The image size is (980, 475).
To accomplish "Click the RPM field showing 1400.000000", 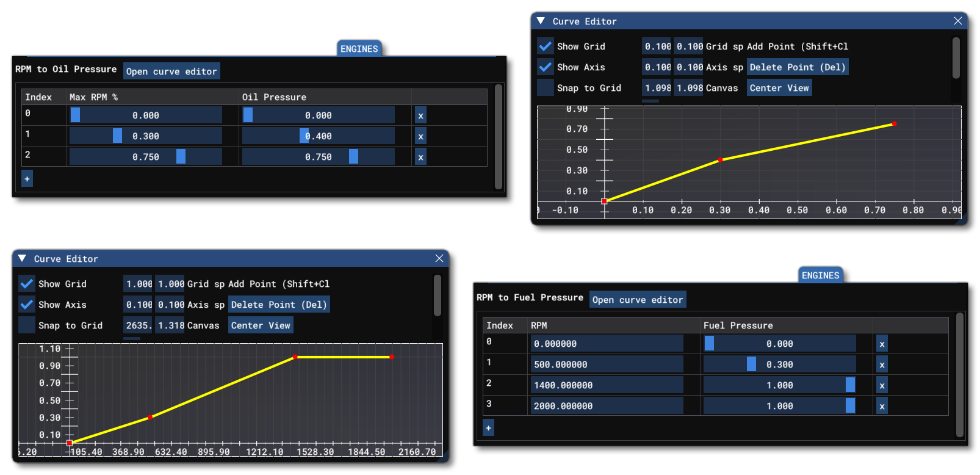I will [607, 385].
